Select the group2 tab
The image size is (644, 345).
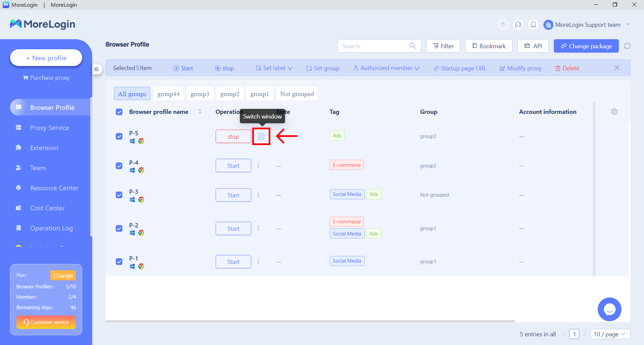pos(230,94)
